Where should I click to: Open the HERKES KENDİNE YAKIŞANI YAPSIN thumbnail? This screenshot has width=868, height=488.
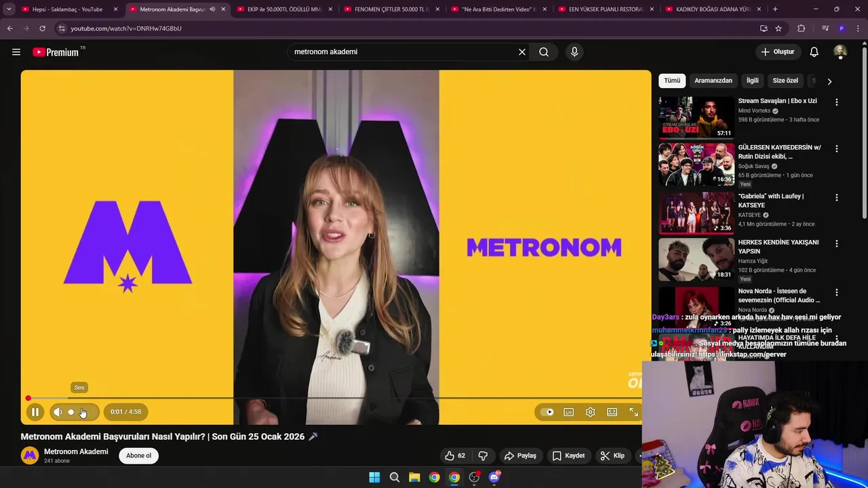click(696, 259)
